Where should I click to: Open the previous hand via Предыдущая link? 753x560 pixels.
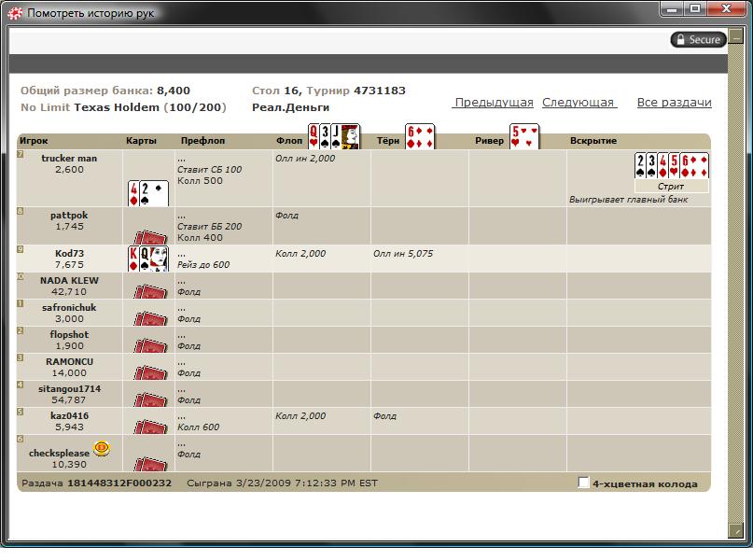tap(493, 103)
